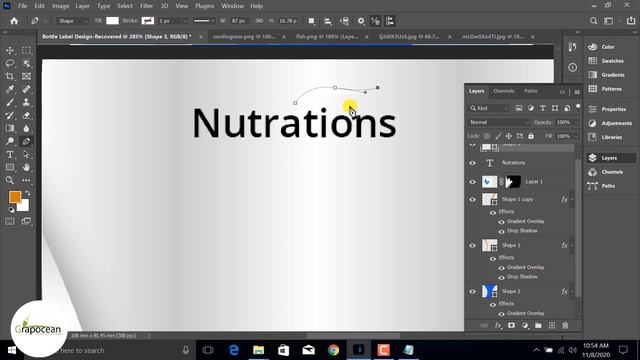The image size is (640, 360).
Task: Select the Pen tool in toolbar
Action: coord(26,141)
